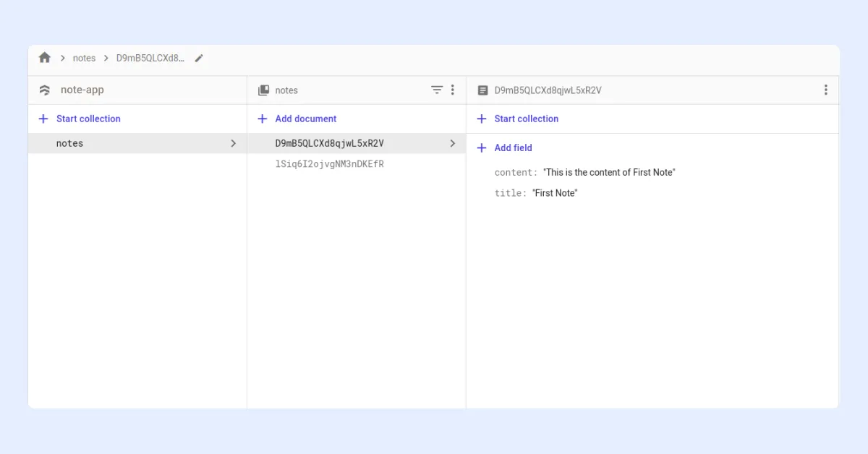The height and width of the screenshot is (454, 868).
Task: Click the home icon in breadcrumb
Action: coord(45,58)
